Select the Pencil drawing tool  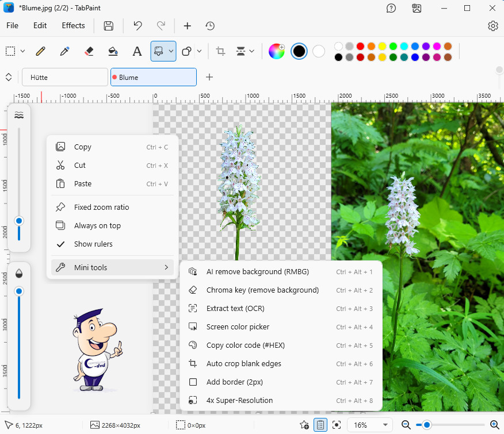[x=40, y=51]
